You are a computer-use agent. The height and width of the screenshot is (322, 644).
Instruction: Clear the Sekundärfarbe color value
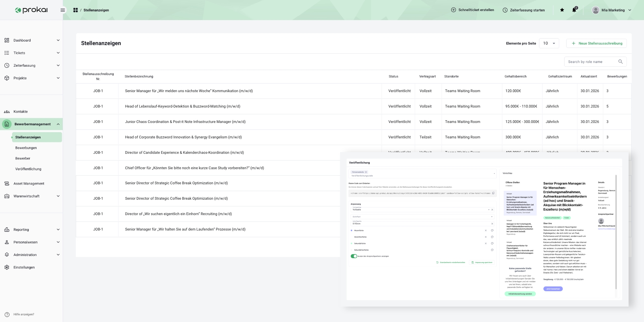(x=486, y=244)
